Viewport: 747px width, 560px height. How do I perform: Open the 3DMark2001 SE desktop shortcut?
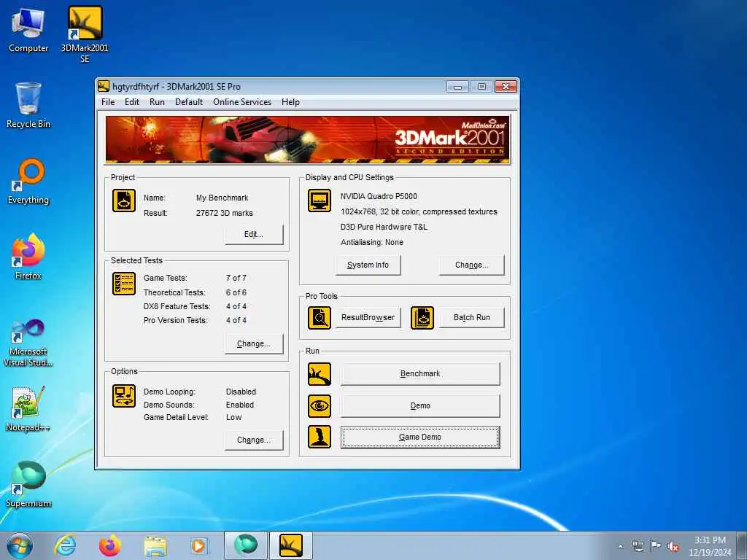pyautogui.click(x=85, y=34)
